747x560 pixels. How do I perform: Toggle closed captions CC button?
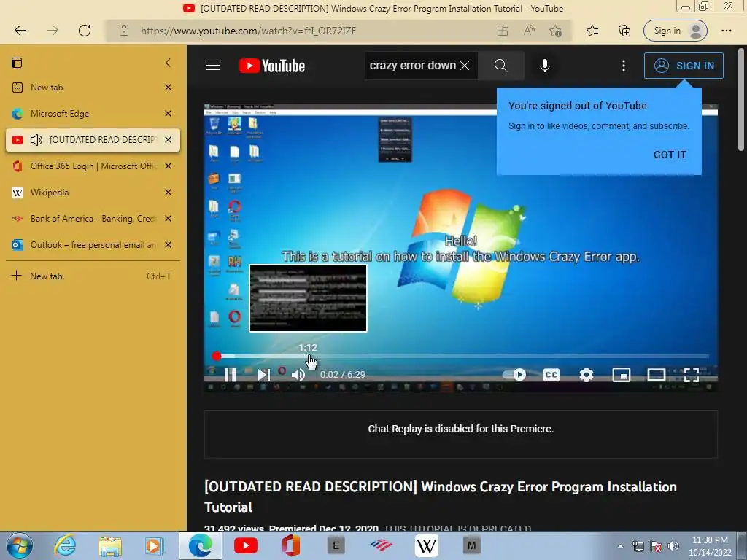551,375
